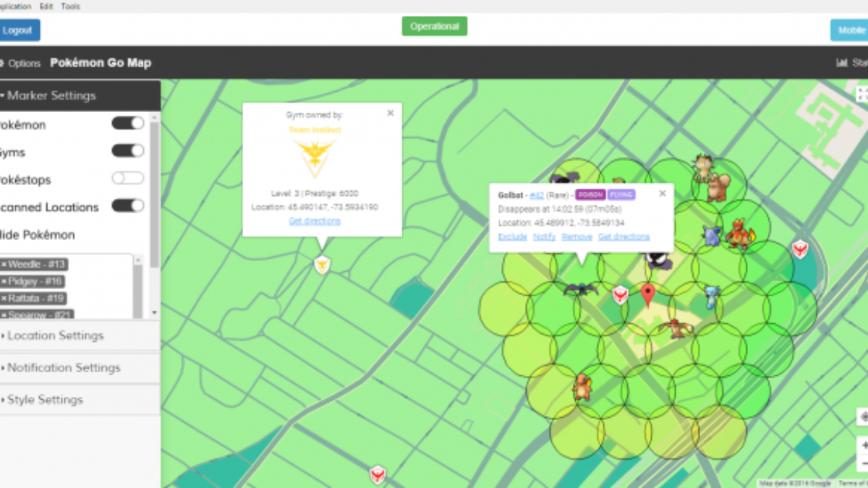
Task: Click the Notify link for Golbat
Action: coord(544,236)
